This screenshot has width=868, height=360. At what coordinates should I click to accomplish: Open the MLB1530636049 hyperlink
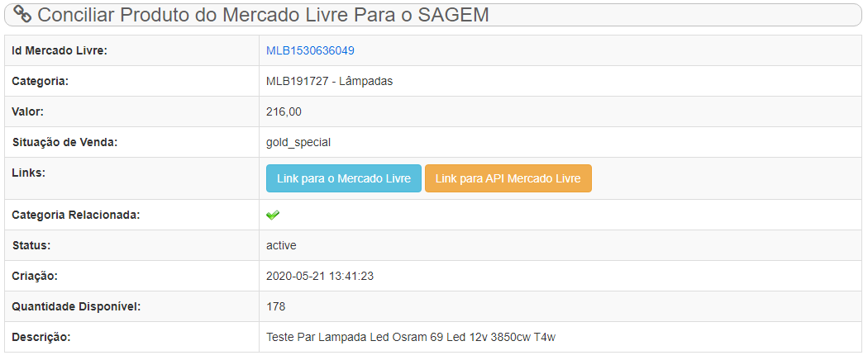[x=310, y=51]
